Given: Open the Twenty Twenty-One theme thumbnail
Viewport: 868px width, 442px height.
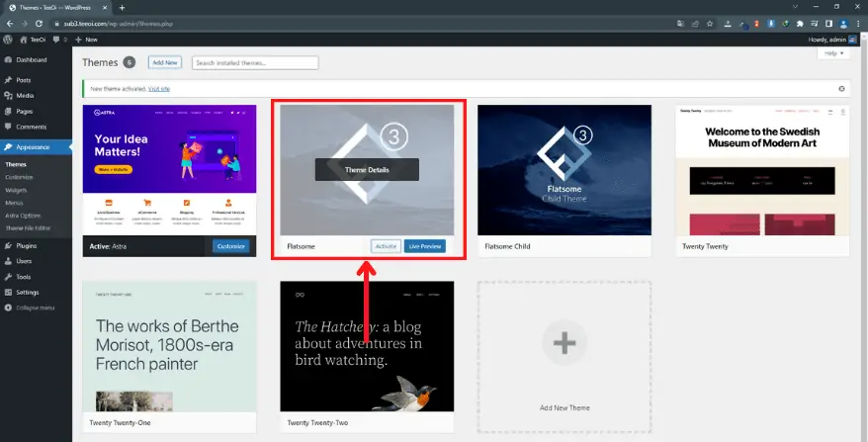Looking at the screenshot, I should coord(169,346).
